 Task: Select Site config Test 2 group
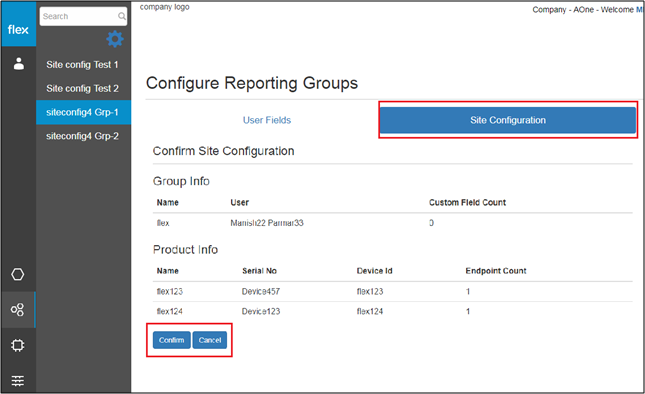click(84, 88)
